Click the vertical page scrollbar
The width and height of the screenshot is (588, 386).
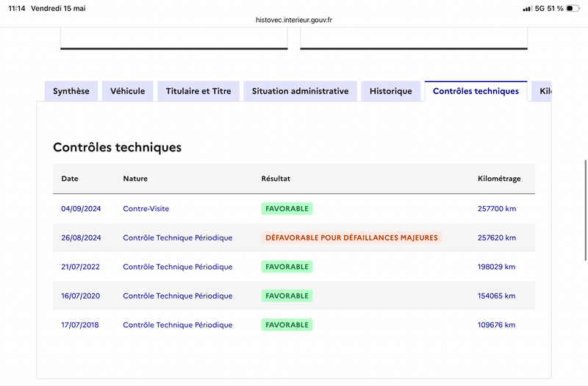pyautogui.click(x=585, y=210)
